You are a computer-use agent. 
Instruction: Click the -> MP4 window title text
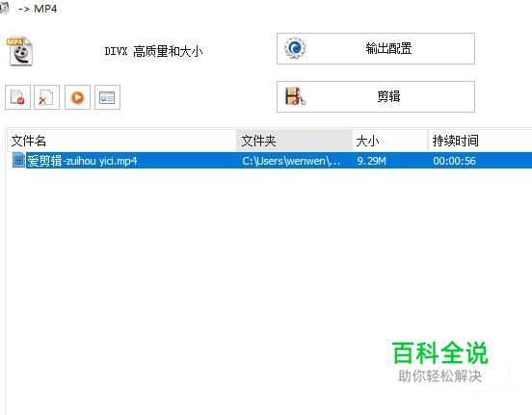click(x=38, y=9)
